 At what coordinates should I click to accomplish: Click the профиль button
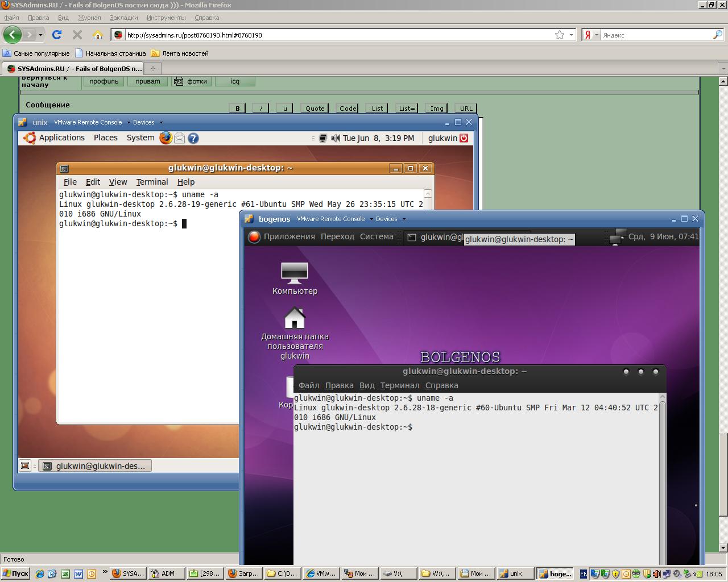[104, 81]
